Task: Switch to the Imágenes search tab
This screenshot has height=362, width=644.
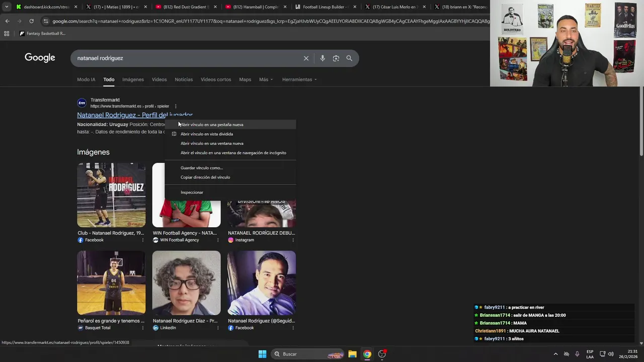Action: tap(133, 79)
